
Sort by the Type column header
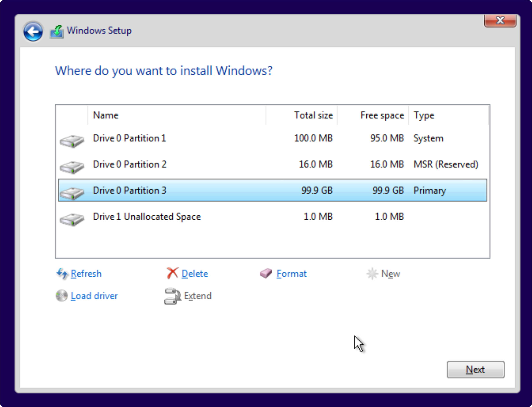click(448, 115)
